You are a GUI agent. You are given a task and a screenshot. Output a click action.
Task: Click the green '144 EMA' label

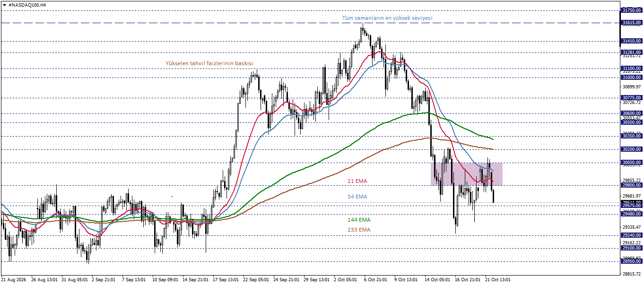coord(359,220)
